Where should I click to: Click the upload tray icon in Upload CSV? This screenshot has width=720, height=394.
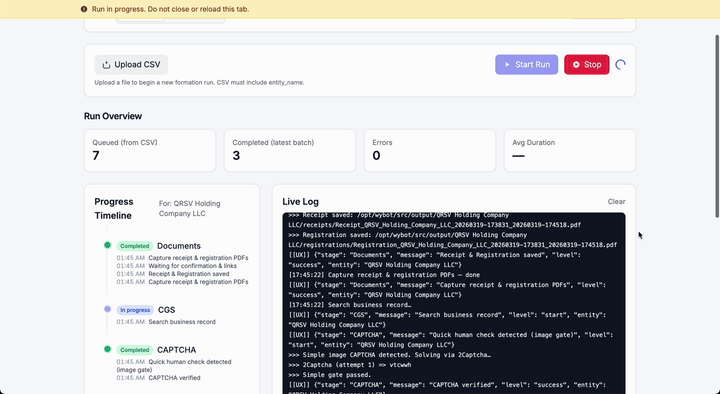(x=106, y=65)
